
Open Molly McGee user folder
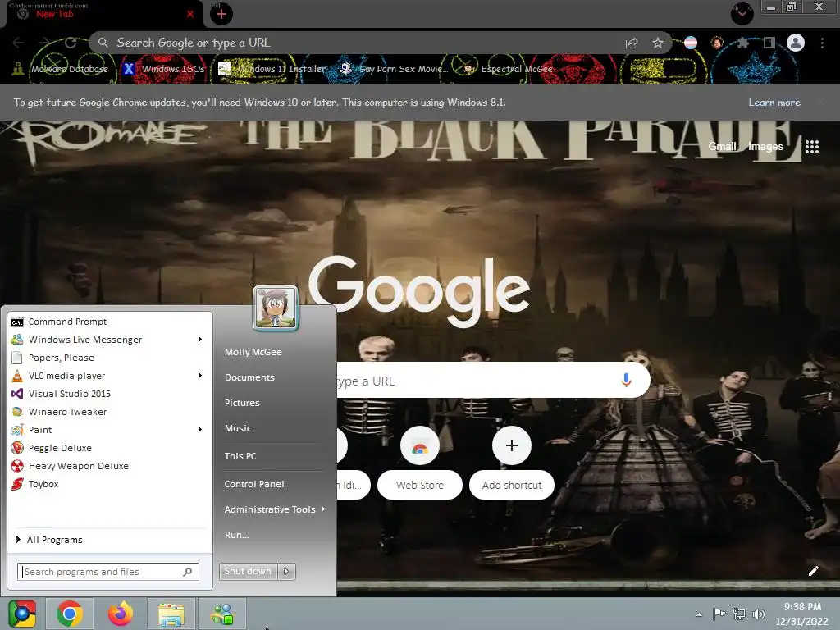tap(253, 352)
